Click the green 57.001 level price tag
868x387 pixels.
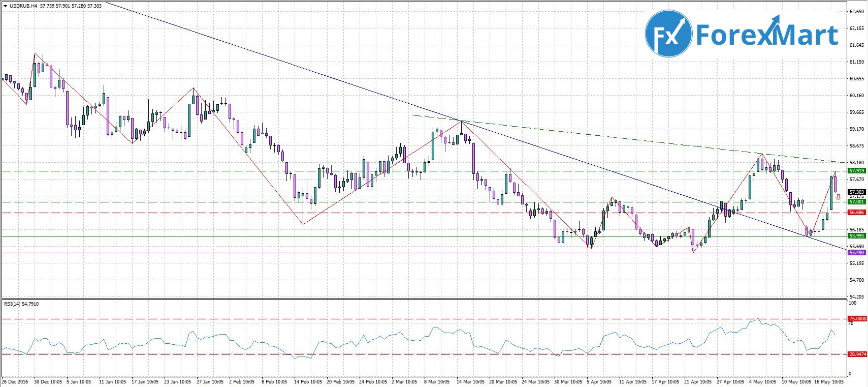[857, 202]
